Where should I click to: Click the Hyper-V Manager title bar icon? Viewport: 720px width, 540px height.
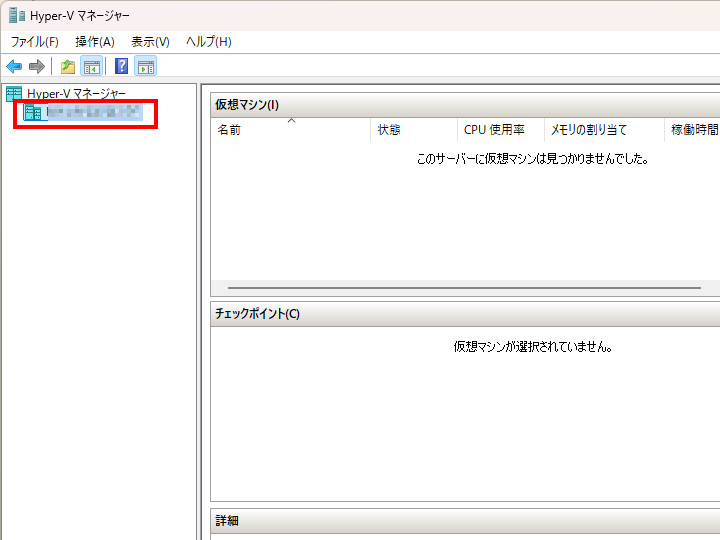click(x=15, y=15)
